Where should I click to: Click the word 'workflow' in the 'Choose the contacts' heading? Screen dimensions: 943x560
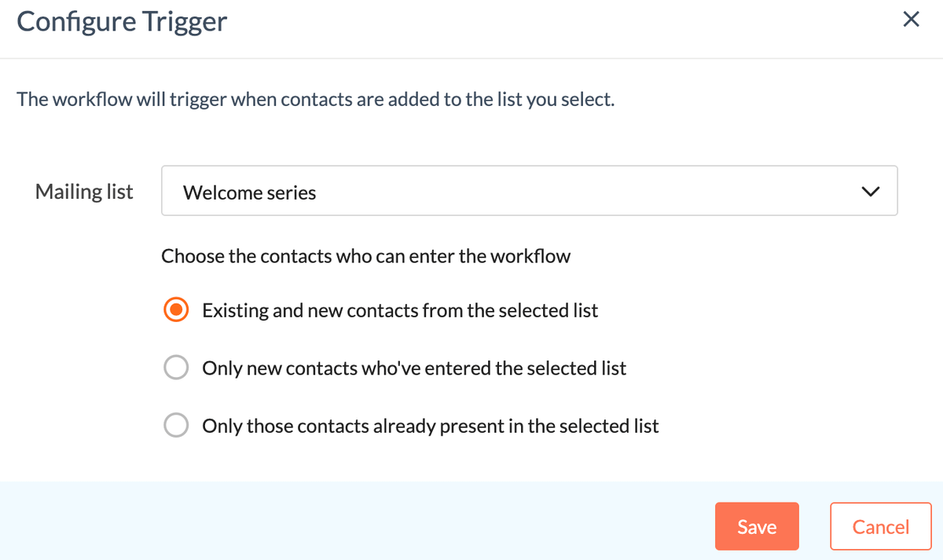(530, 256)
